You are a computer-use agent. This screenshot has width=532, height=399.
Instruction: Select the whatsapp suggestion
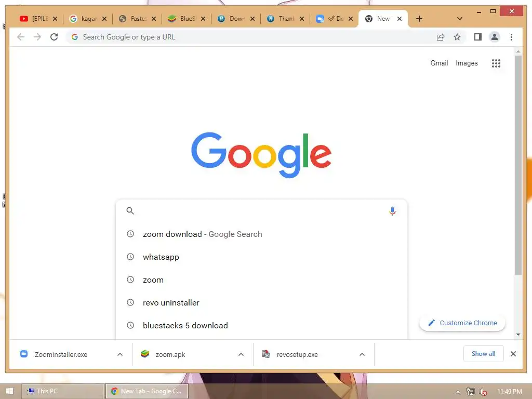pyautogui.click(x=261, y=257)
